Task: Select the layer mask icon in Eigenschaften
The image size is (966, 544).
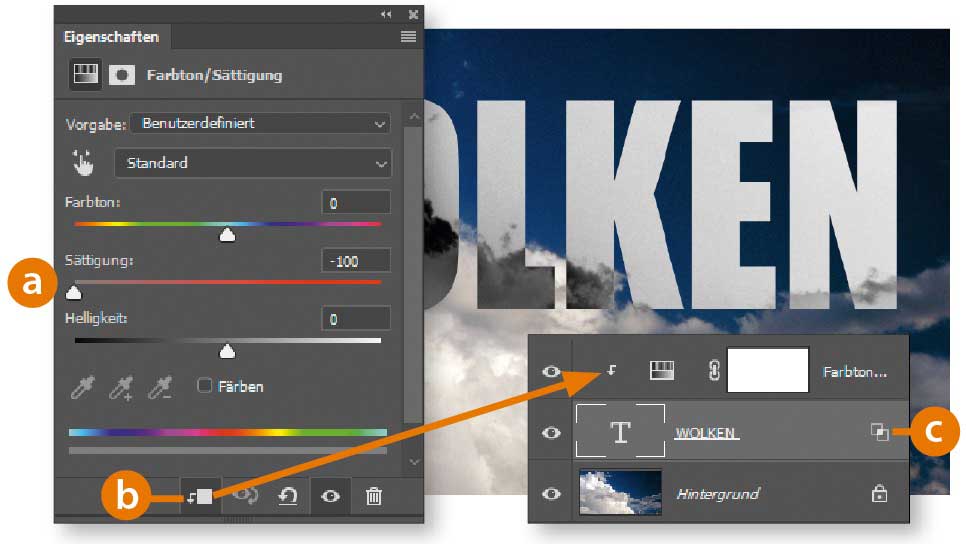Action: click(122, 75)
